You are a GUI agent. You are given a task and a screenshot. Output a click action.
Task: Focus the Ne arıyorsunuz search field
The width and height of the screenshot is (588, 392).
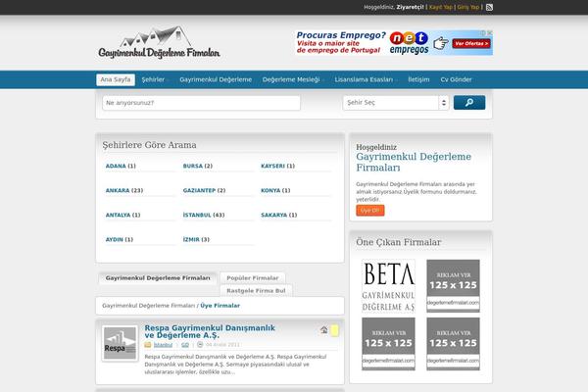pos(201,103)
